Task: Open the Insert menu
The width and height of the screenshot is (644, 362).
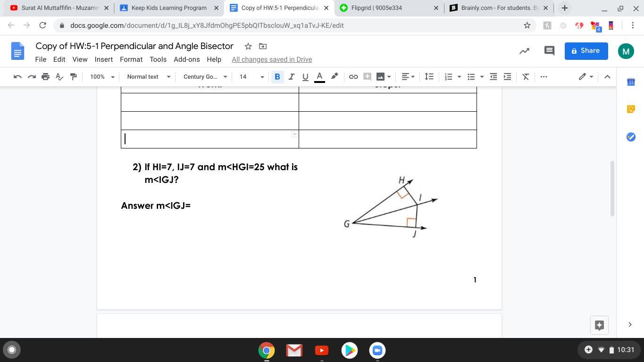Action: point(103,59)
